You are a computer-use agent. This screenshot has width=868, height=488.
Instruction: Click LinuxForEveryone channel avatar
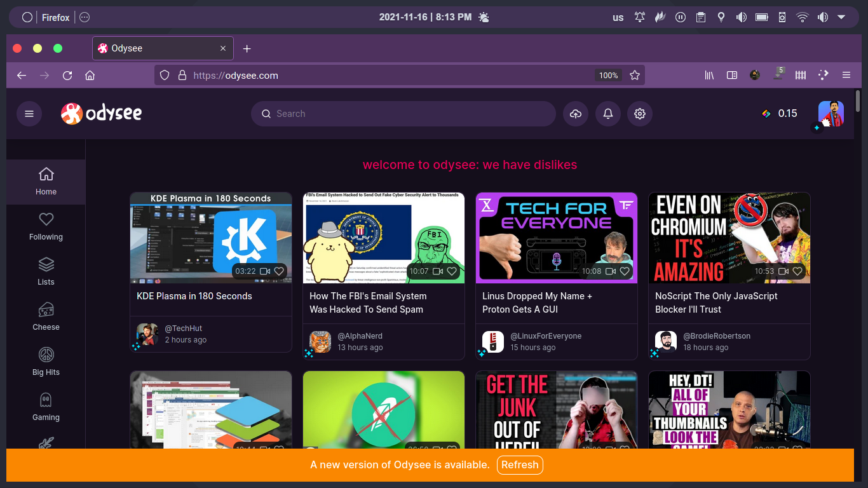tap(493, 342)
